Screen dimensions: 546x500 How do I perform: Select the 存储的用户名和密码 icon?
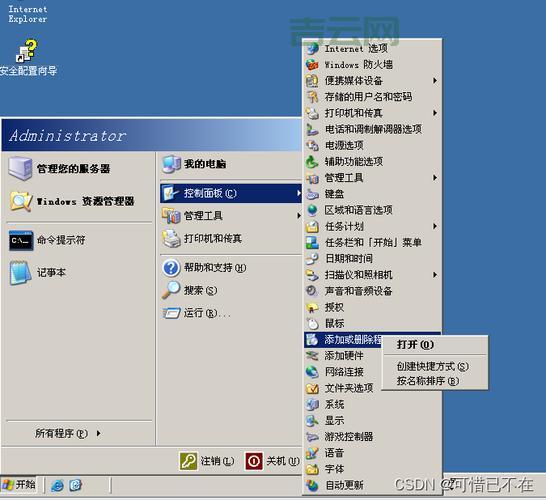(x=312, y=97)
